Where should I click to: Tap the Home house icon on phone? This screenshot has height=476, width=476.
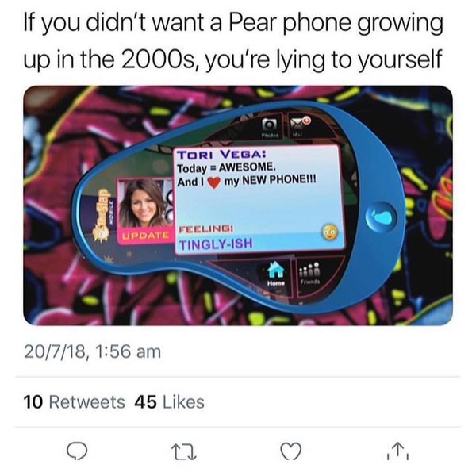coord(275,273)
